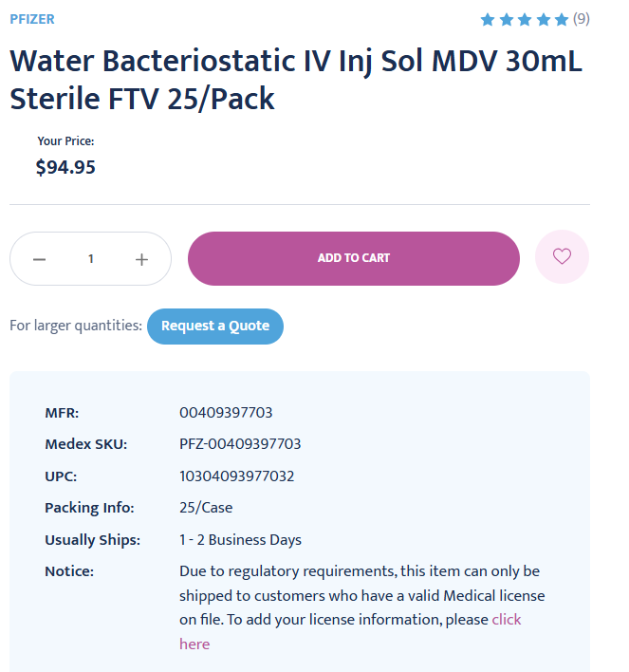Image resolution: width=629 pixels, height=672 pixels.
Task: Click the Medex SKU value PFZ-00409397703
Action: pyautogui.click(x=240, y=444)
